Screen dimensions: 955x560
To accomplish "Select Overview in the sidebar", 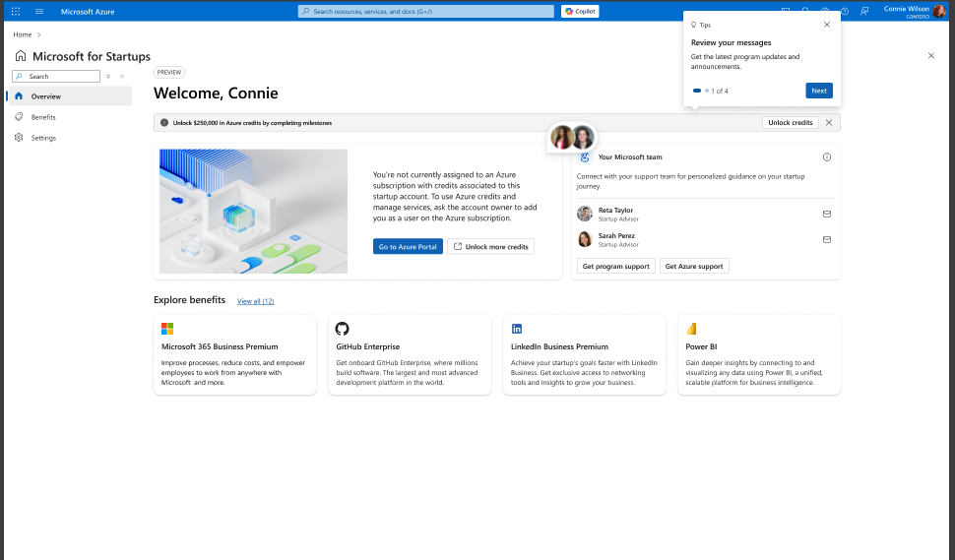I will (x=70, y=96).
